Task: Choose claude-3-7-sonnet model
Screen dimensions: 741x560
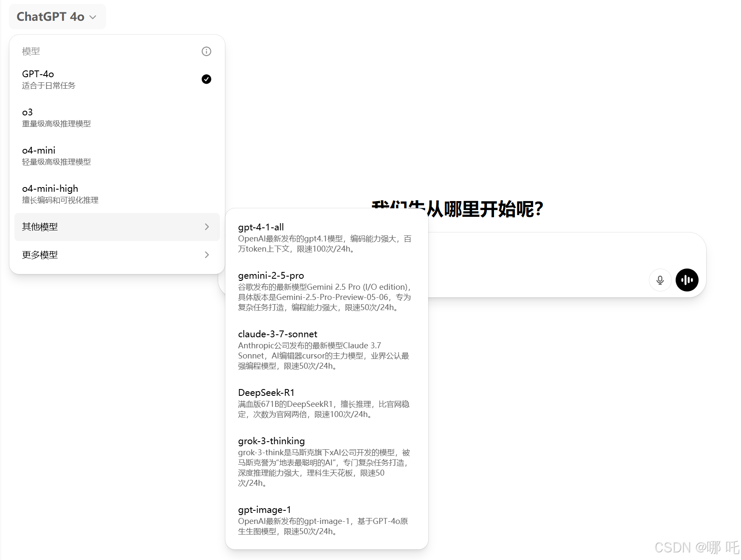Action: pos(326,350)
